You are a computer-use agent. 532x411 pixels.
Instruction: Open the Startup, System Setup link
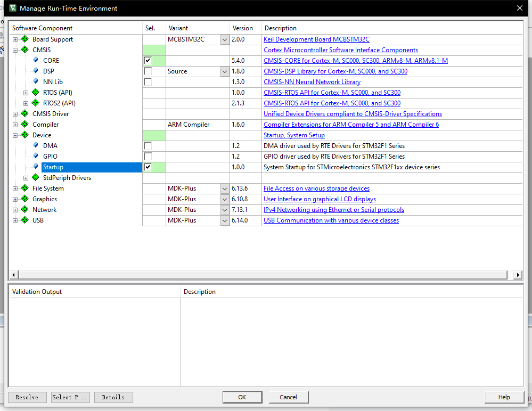[x=294, y=135]
